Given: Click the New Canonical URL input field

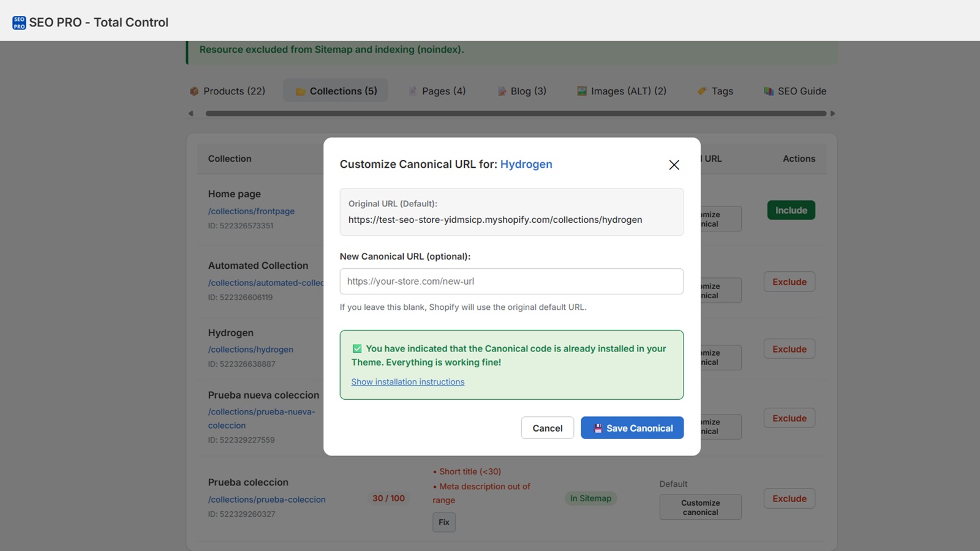Looking at the screenshot, I should (511, 281).
